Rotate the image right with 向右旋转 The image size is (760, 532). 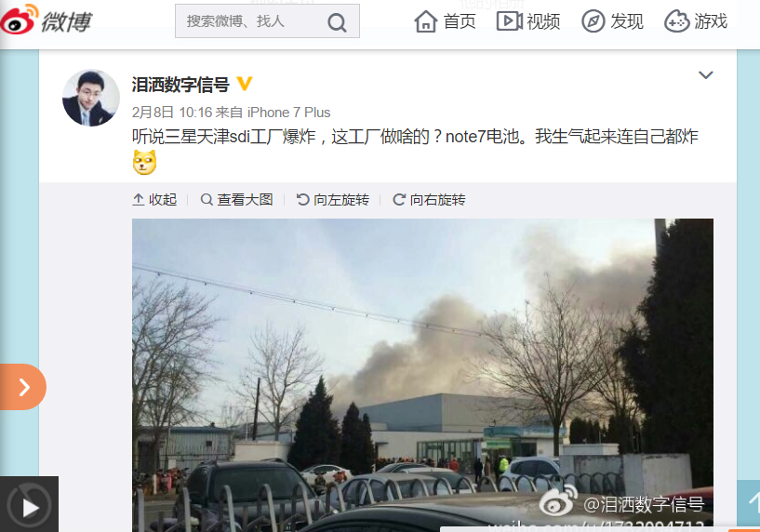(x=429, y=200)
